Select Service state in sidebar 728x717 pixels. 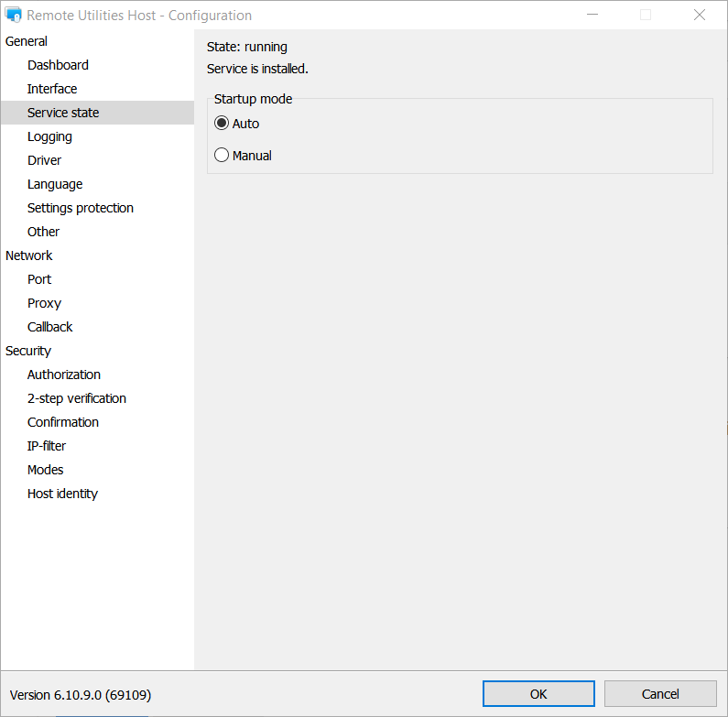[63, 113]
